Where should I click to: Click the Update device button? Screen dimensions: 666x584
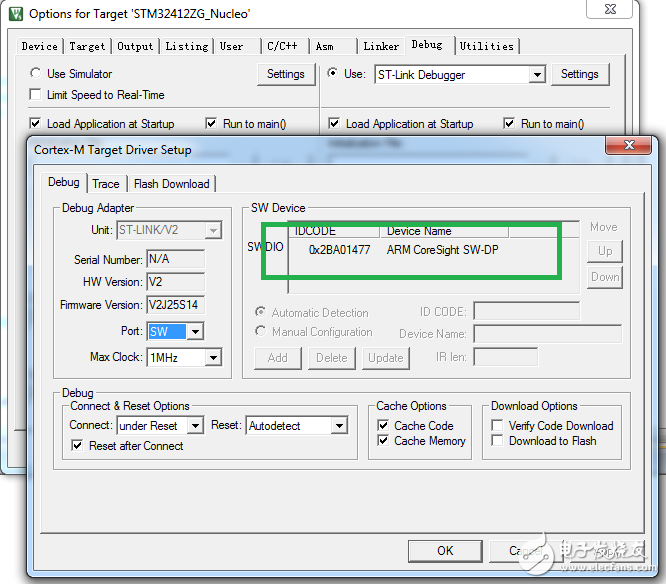(386, 358)
